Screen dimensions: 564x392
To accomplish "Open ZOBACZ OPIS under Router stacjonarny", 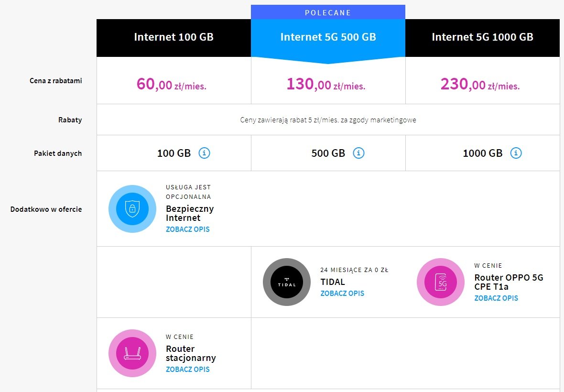I will coord(188,369).
